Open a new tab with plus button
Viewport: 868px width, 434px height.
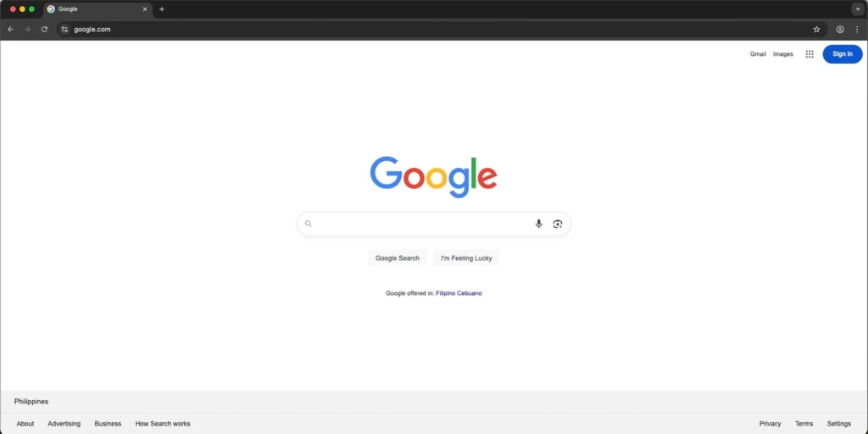point(162,8)
